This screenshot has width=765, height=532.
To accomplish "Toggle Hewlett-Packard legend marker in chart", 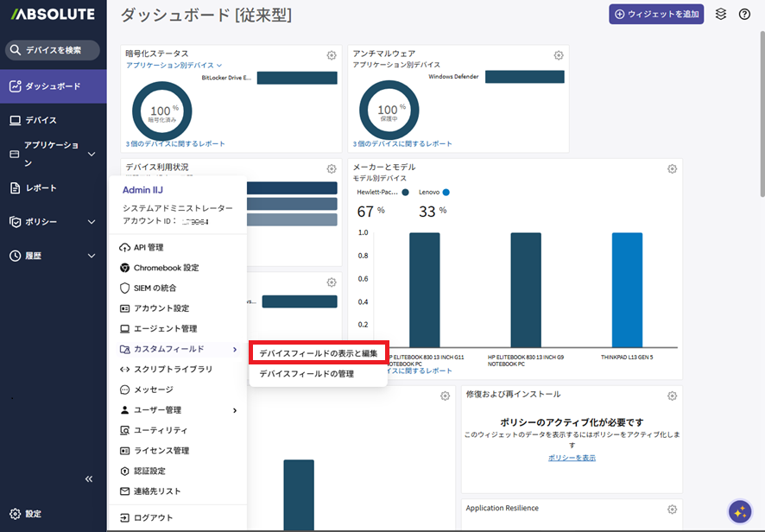I will [406, 192].
